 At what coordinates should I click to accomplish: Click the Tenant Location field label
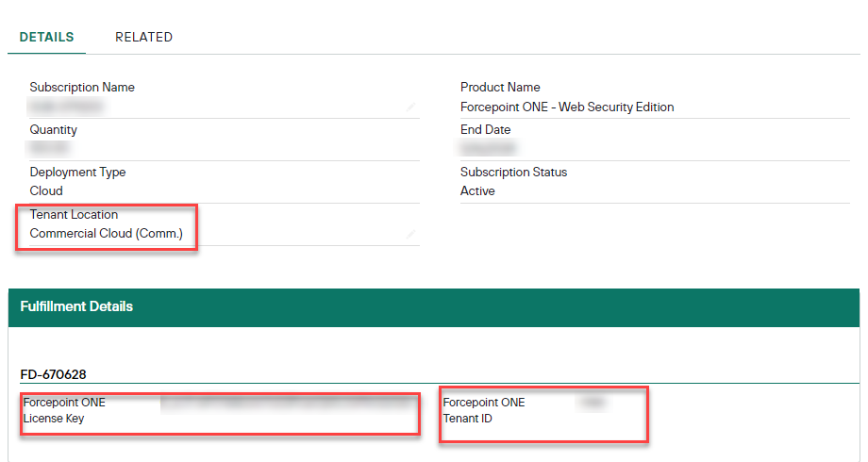pos(74,214)
